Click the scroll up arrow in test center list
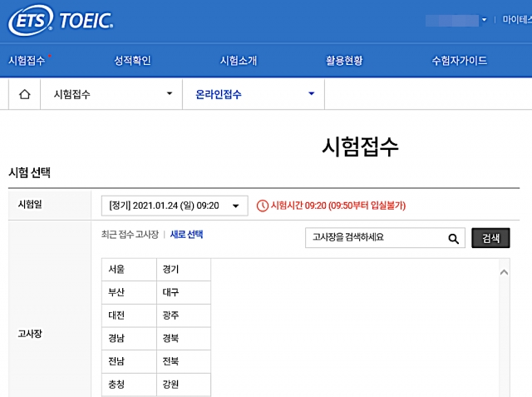 pyautogui.click(x=504, y=272)
